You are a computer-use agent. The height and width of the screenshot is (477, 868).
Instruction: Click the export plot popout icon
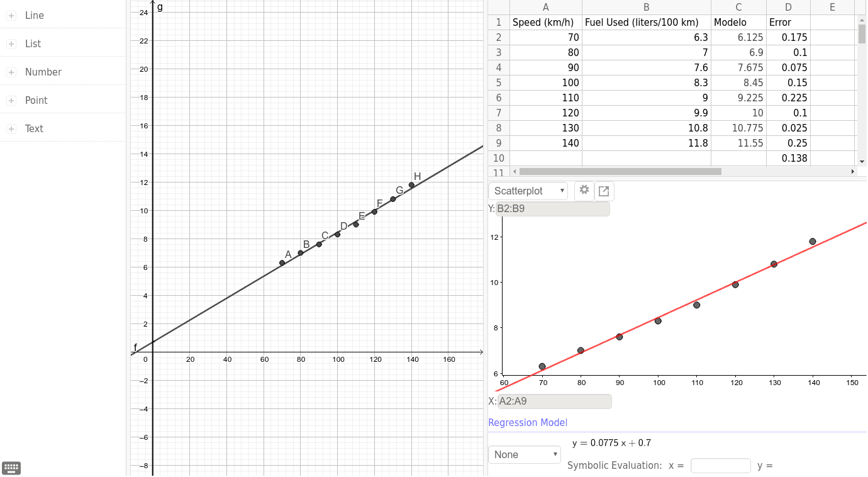click(x=604, y=191)
